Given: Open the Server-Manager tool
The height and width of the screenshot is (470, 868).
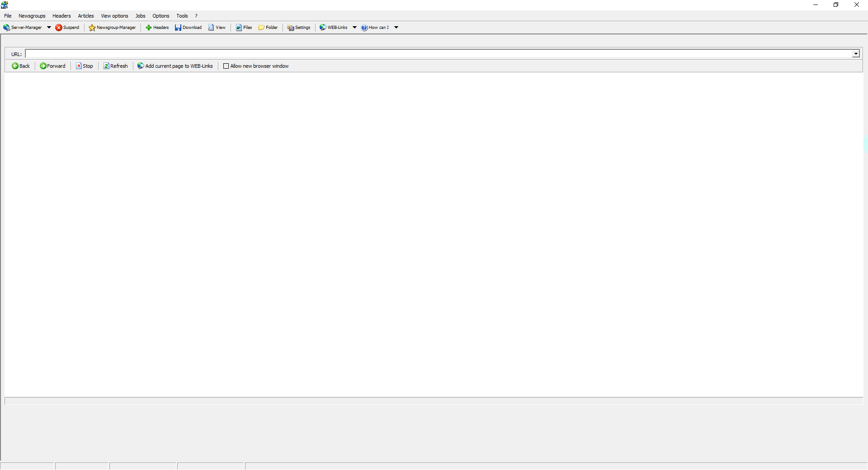Looking at the screenshot, I should (23, 28).
